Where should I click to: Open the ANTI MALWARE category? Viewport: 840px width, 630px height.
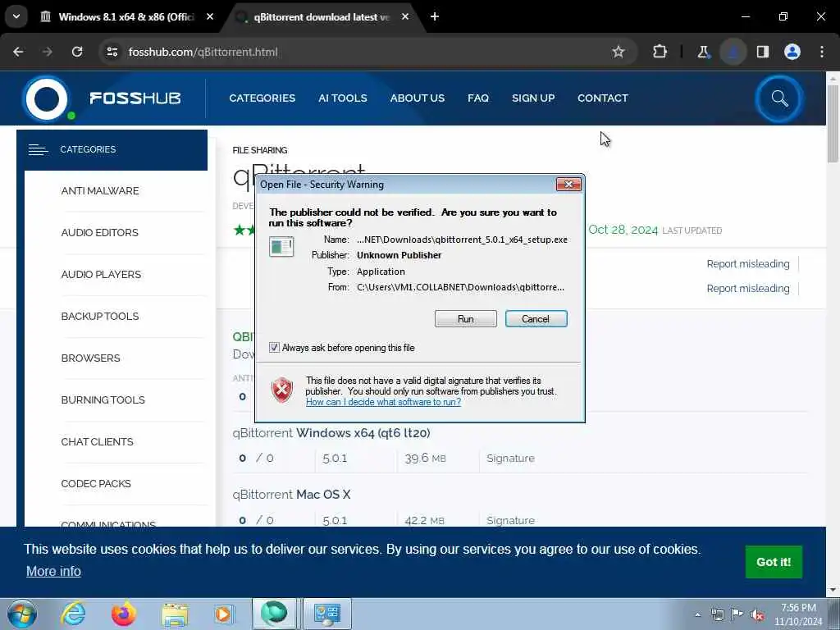(99, 190)
